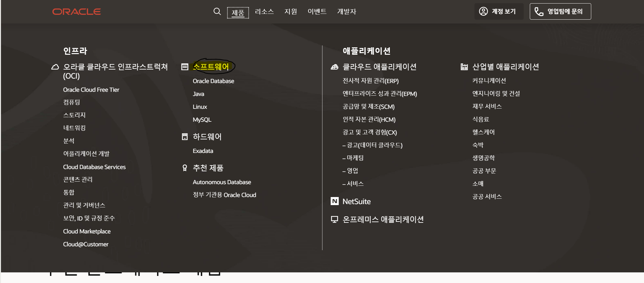Viewport: 644px width, 283px height.
Task: Open 인적 자본 관리(HCM) link
Action: [369, 119]
